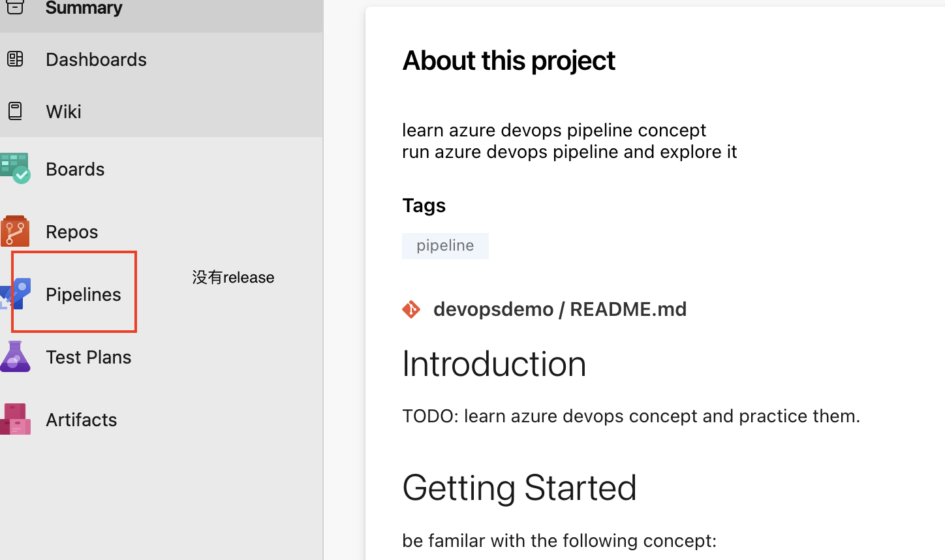The image size is (945, 560).
Task: Click the Summary icon in the sidebar
Action: coord(15,7)
